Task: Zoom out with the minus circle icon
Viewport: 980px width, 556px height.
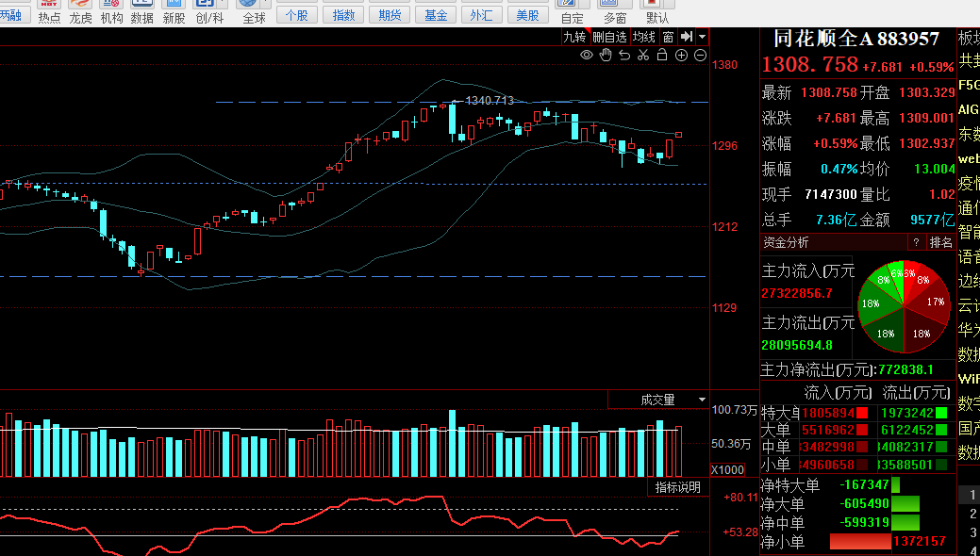Action: (701, 55)
